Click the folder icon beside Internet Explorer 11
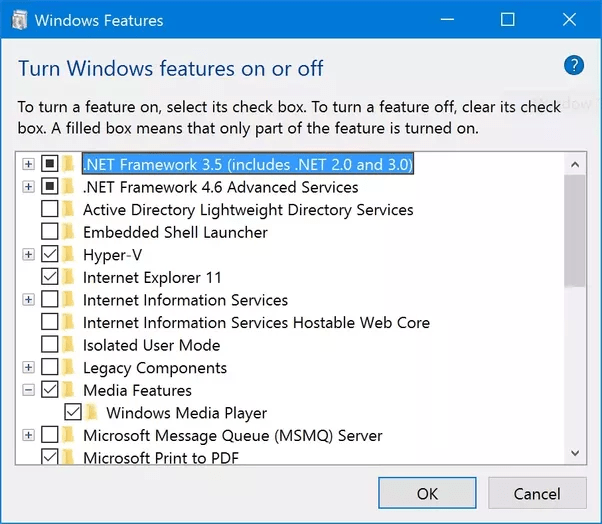The image size is (602, 524). (x=68, y=277)
